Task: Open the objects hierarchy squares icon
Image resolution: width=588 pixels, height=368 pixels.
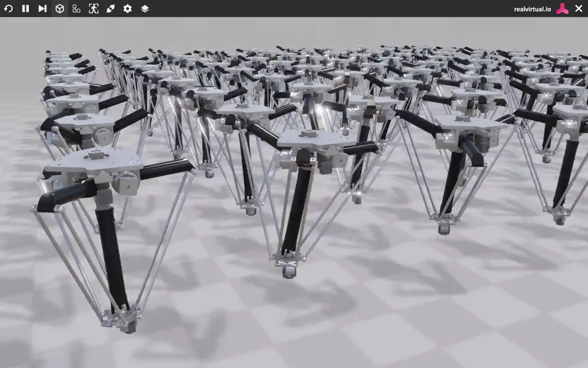Action: click(76, 8)
